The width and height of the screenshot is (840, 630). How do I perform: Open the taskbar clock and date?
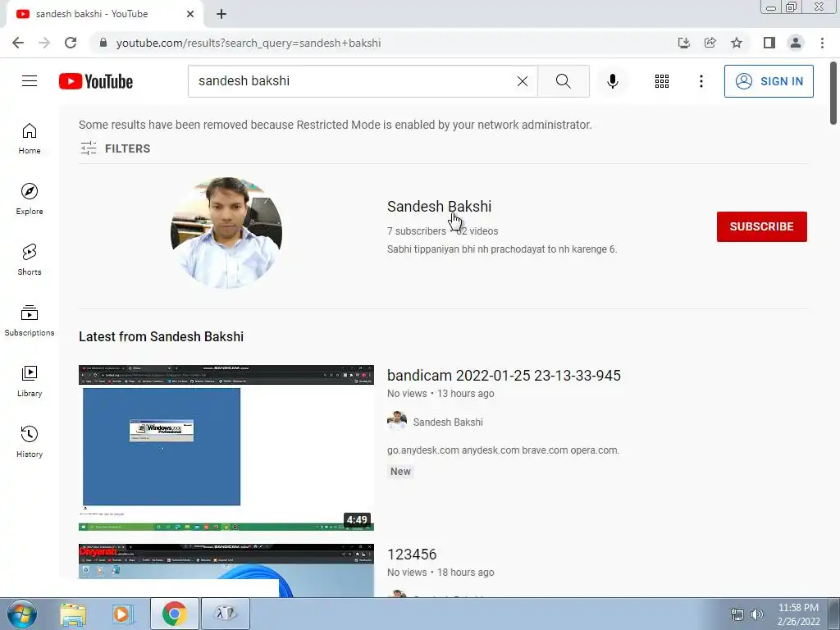(x=798, y=614)
